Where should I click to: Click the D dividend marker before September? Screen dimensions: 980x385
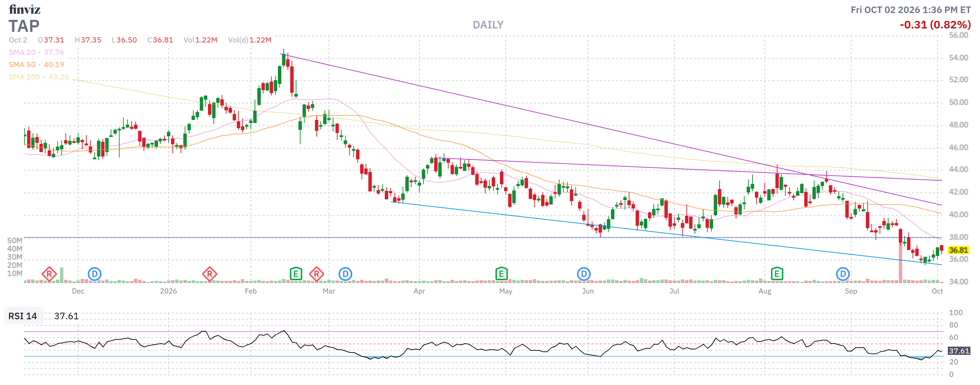pos(843,274)
